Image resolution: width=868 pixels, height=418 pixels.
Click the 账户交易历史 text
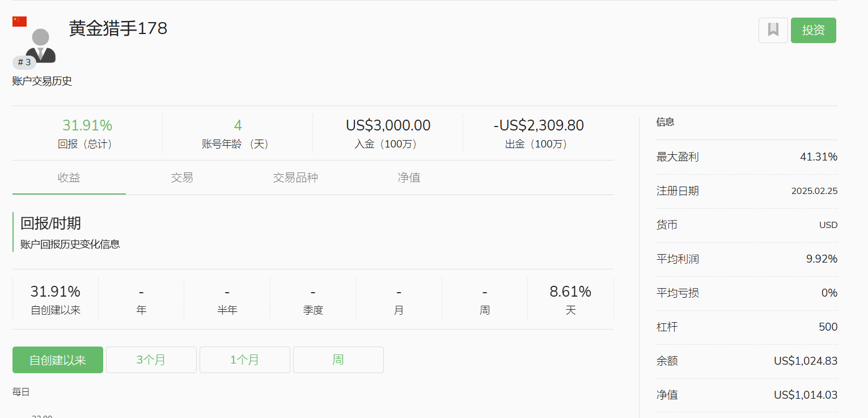point(42,81)
